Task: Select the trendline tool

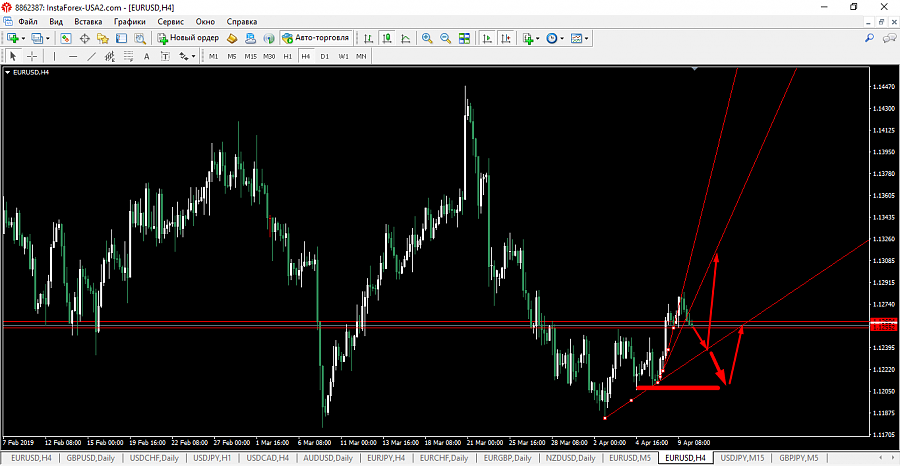Action: click(x=91, y=56)
